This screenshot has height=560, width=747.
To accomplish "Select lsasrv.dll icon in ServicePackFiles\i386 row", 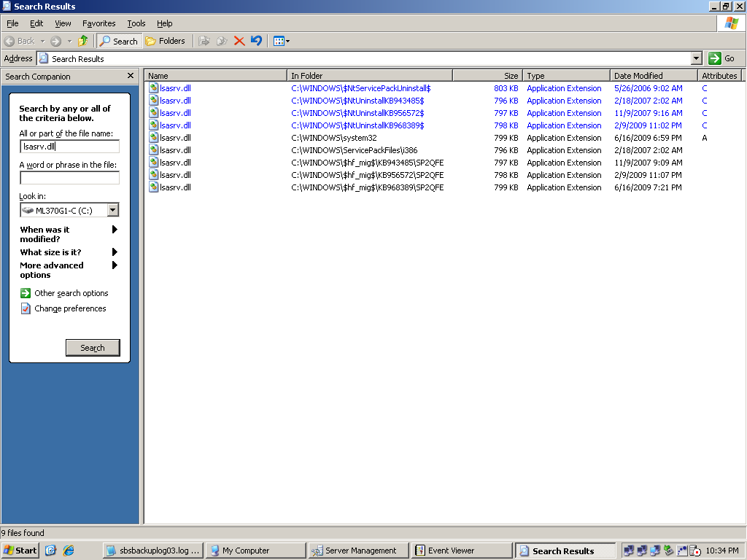I will (153, 150).
